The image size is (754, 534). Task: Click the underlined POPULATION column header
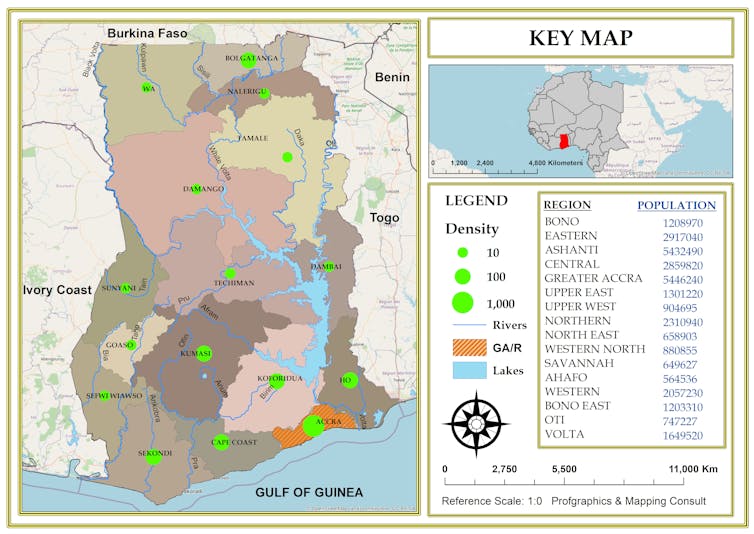coord(676,205)
